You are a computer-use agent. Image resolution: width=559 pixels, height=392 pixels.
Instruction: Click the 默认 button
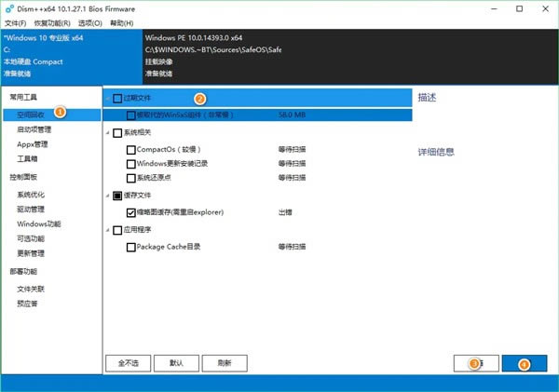pos(176,363)
